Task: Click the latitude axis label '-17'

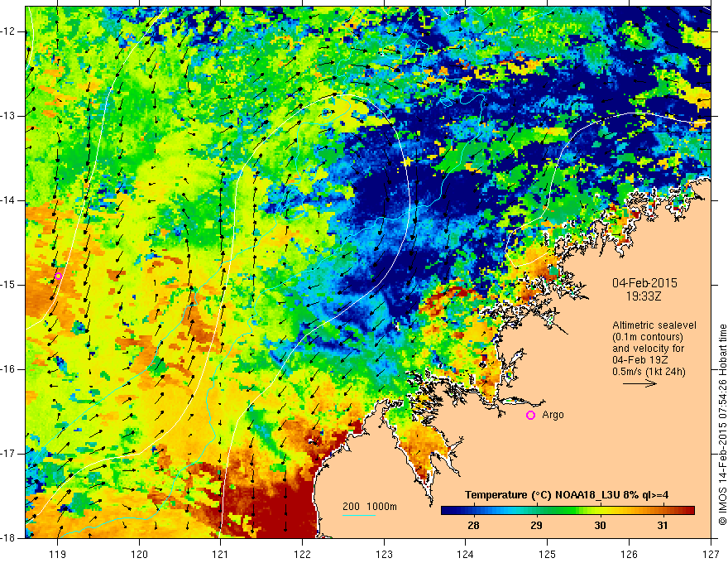Action: (x=8, y=454)
